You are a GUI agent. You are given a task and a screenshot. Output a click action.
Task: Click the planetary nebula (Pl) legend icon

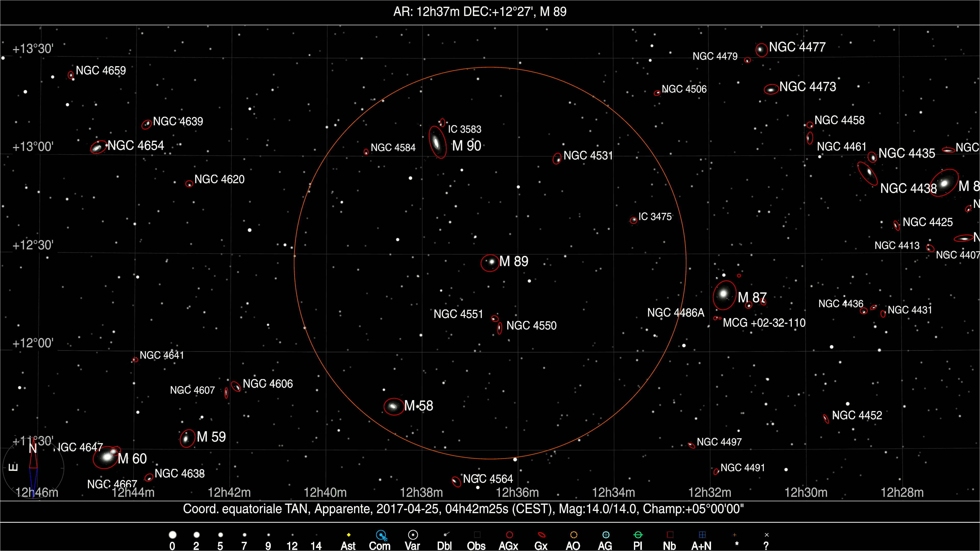tap(638, 535)
